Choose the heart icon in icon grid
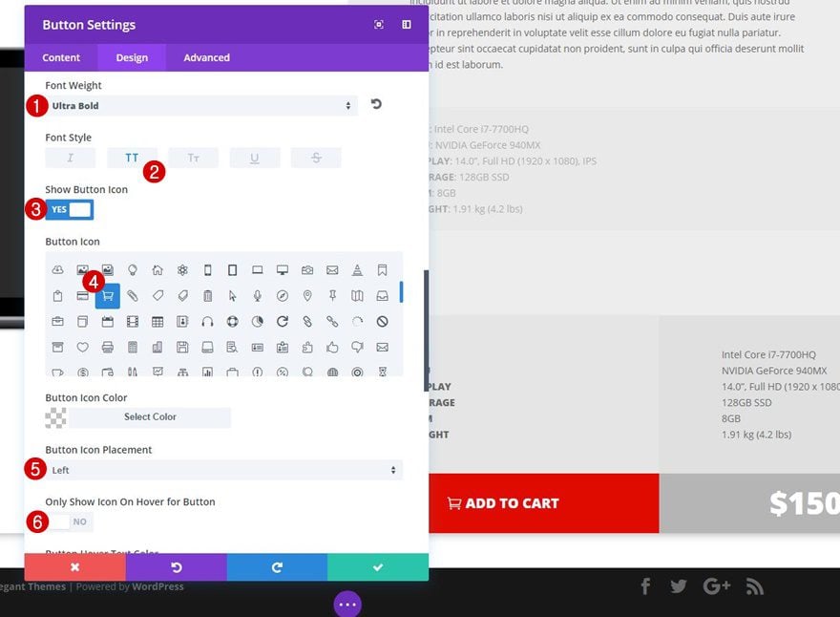The width and height of the screenshot is (840, 617). pyautogui.click(x=82, y=348)
